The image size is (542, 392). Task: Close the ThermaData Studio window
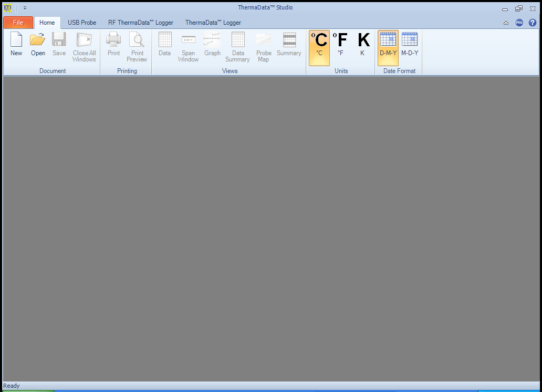[533, 8]
